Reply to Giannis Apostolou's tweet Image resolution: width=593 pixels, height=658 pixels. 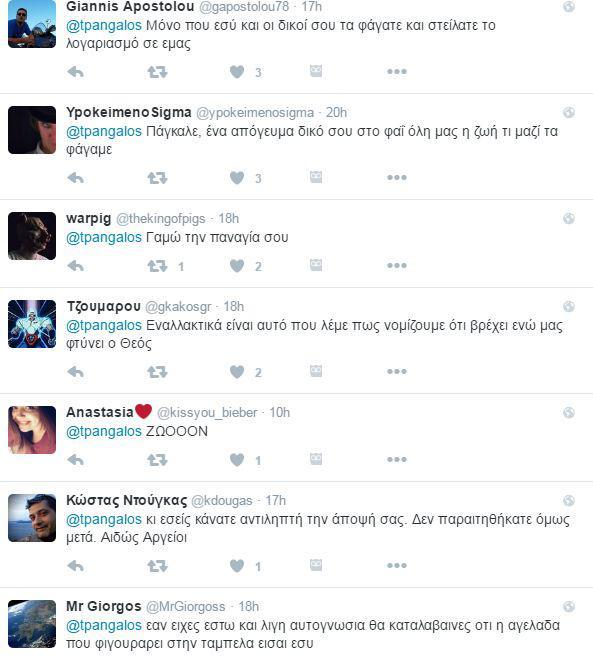click(x=76, y=72)
